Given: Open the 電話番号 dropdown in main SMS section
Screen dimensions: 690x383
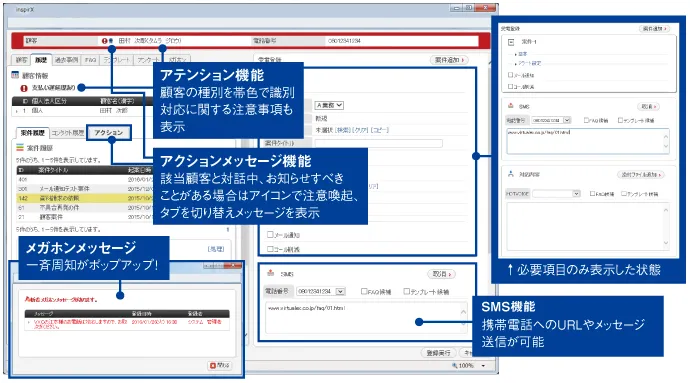Looking at the screenshot, I should tap(321, 291).
